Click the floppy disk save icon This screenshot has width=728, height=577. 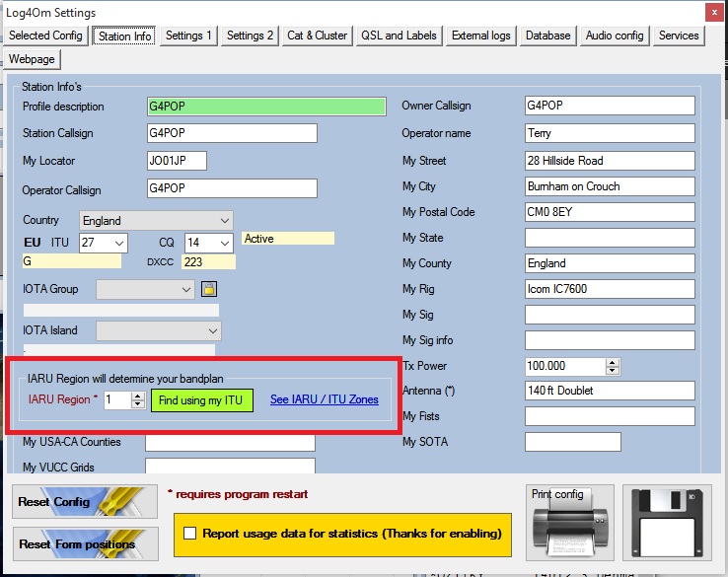click(x=667, y=523)
